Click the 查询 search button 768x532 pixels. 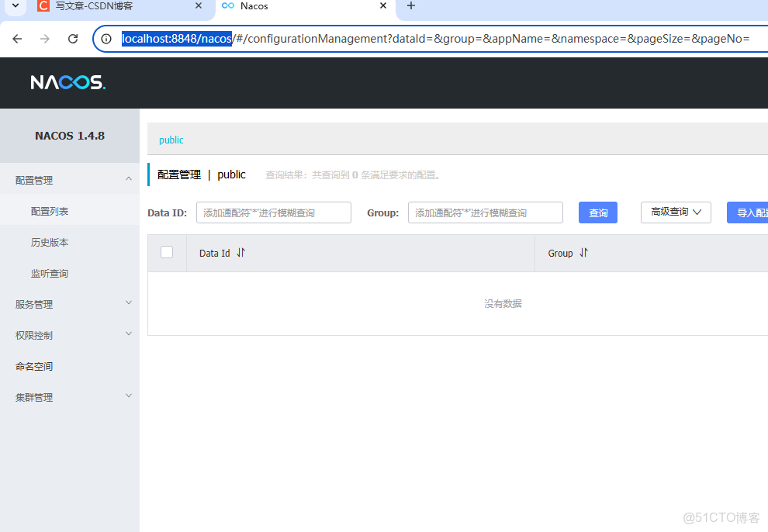pyautogui.click(x=597, y=212)
